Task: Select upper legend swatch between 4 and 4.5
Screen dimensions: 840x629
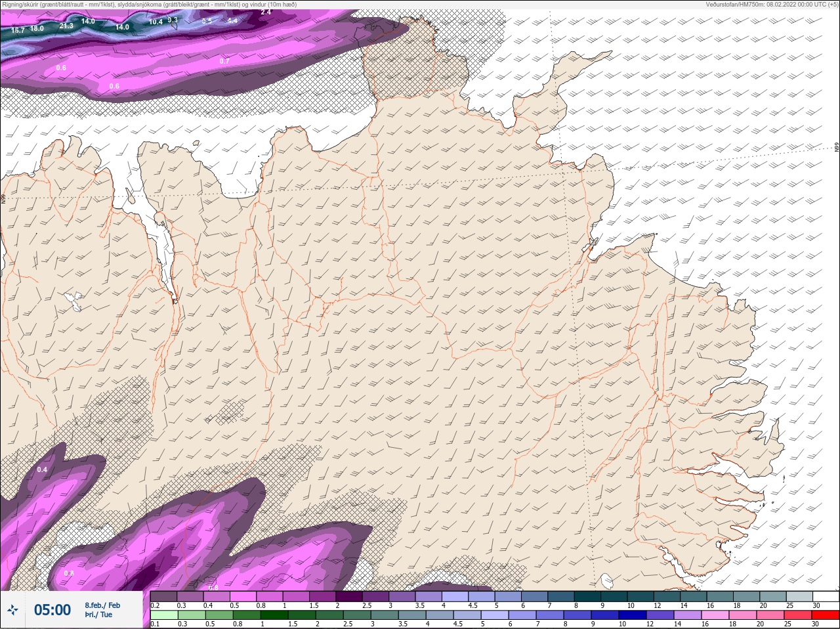Action: (455, 596)
